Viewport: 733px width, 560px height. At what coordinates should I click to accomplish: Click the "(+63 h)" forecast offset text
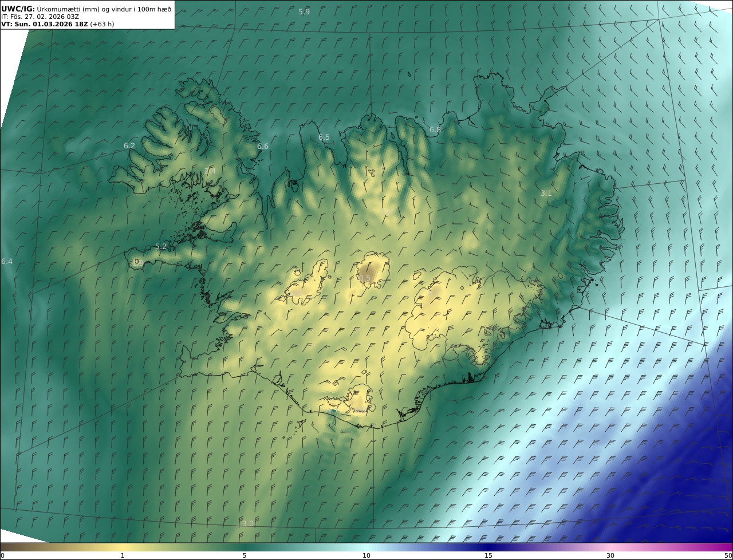(x=102, y=25)
